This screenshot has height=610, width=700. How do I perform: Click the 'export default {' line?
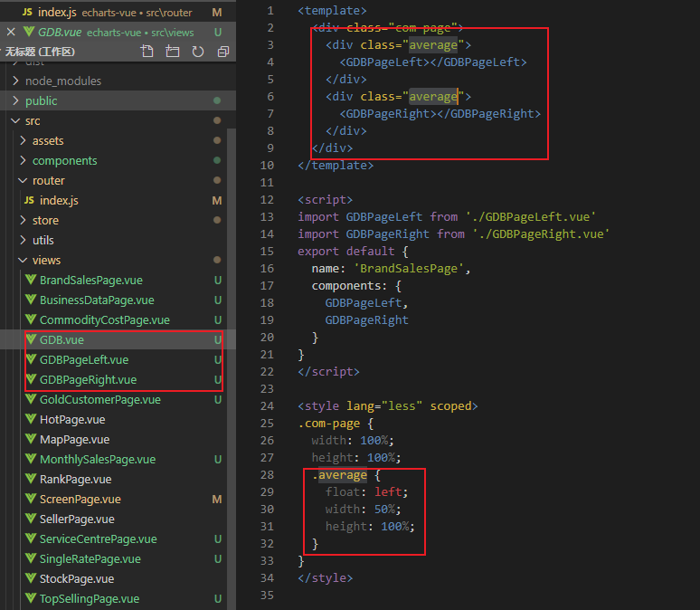pyautogui.click(x=353, y=252)
